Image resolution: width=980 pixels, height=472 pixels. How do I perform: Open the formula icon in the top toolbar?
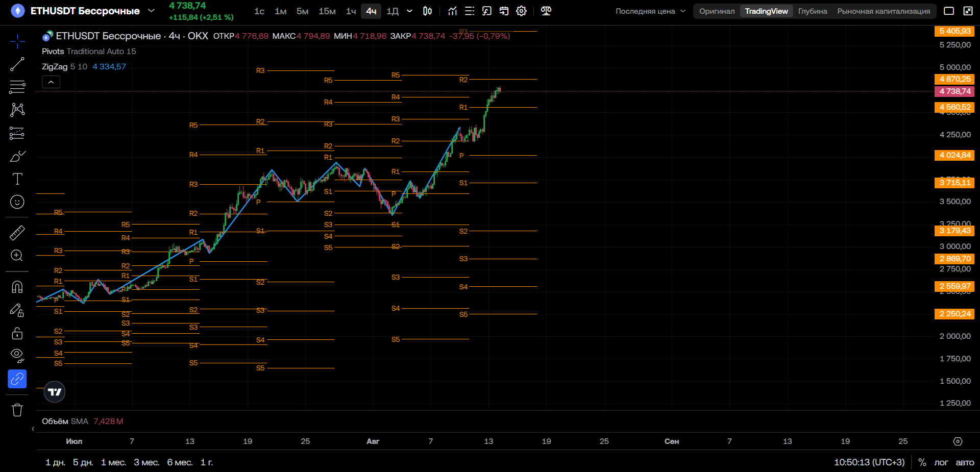pos(487,11)
